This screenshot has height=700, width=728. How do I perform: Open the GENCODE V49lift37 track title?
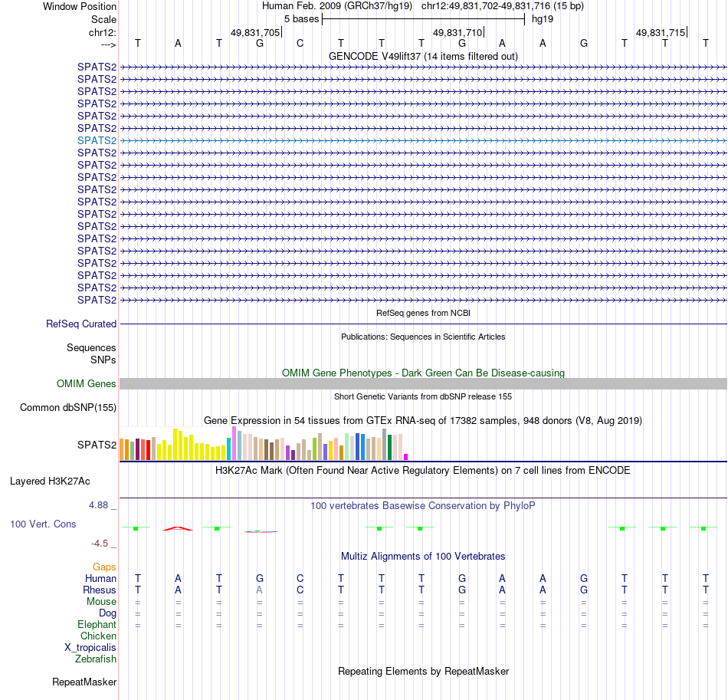(423, 56)
